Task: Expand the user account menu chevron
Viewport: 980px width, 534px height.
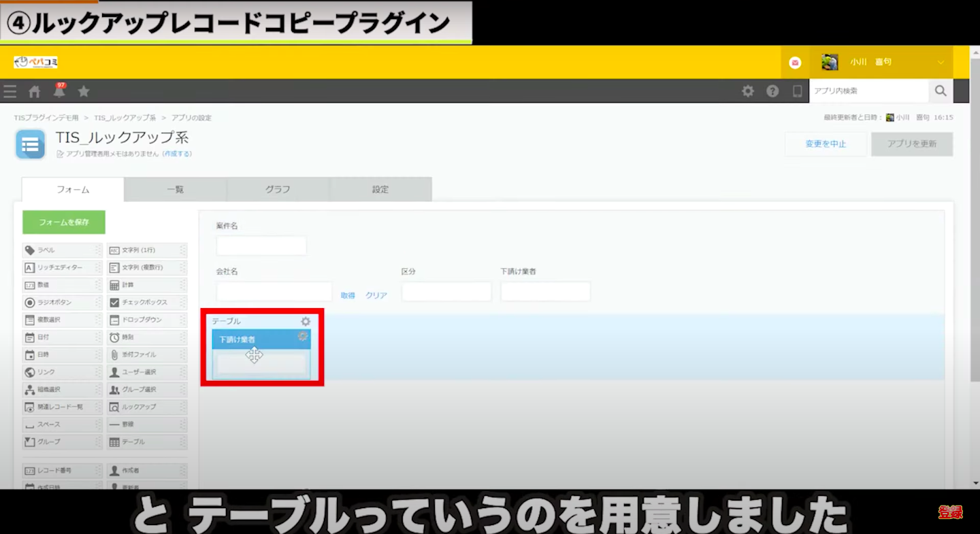Action: point(941,63)
